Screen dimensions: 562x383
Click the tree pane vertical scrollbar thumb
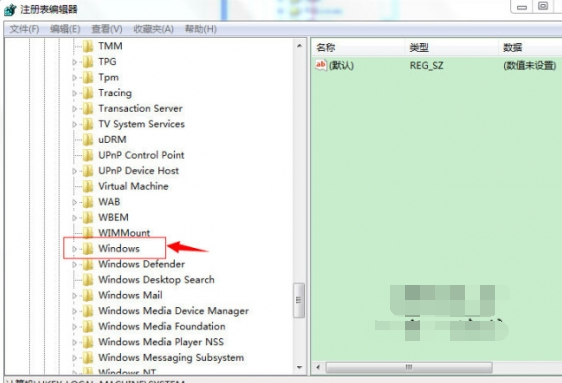tap(299, 300)
